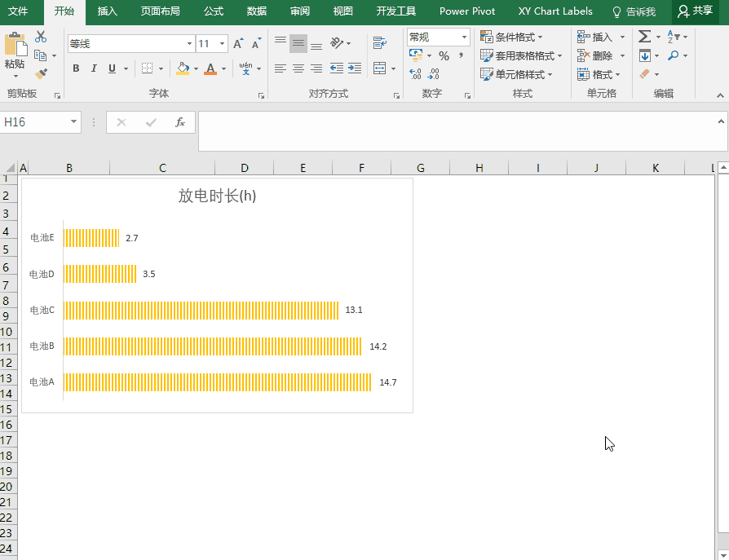Align text left
This screenshot has width=729, height=560.
281,68
